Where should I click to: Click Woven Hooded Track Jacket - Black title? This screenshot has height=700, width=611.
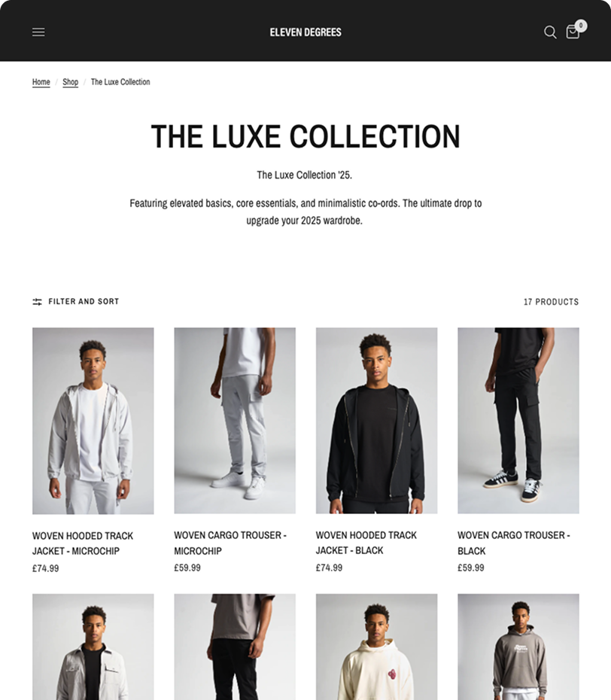[x=366, y=543]
